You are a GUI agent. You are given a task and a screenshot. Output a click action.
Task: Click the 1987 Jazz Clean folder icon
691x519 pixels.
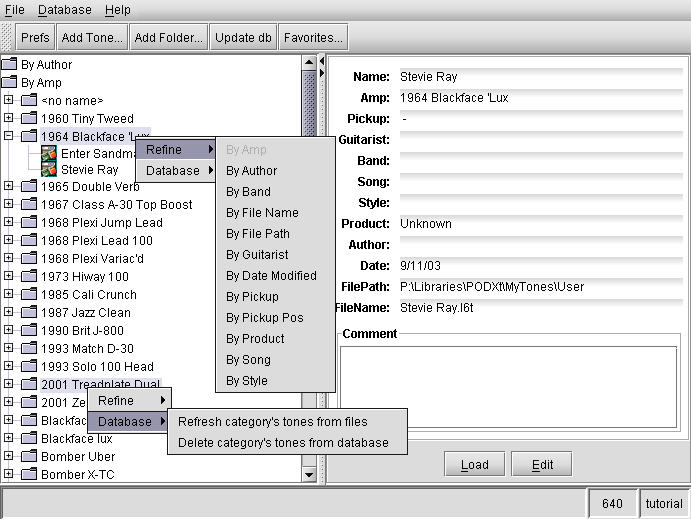tap(29, 313)
